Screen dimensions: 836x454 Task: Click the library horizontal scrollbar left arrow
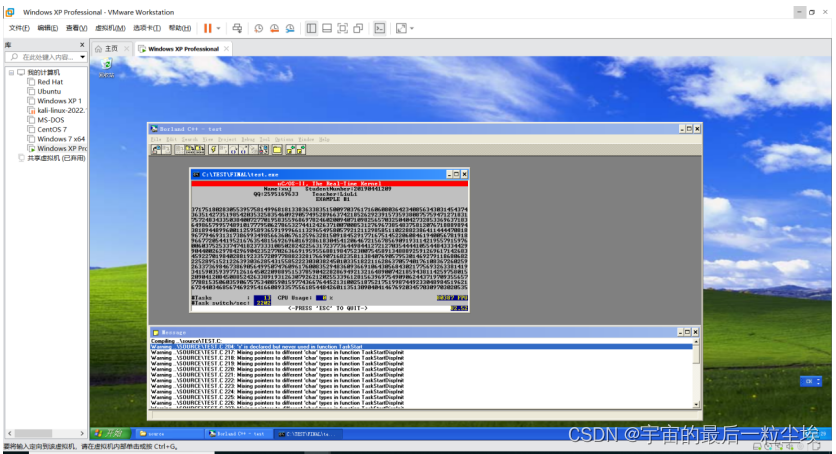10,433
